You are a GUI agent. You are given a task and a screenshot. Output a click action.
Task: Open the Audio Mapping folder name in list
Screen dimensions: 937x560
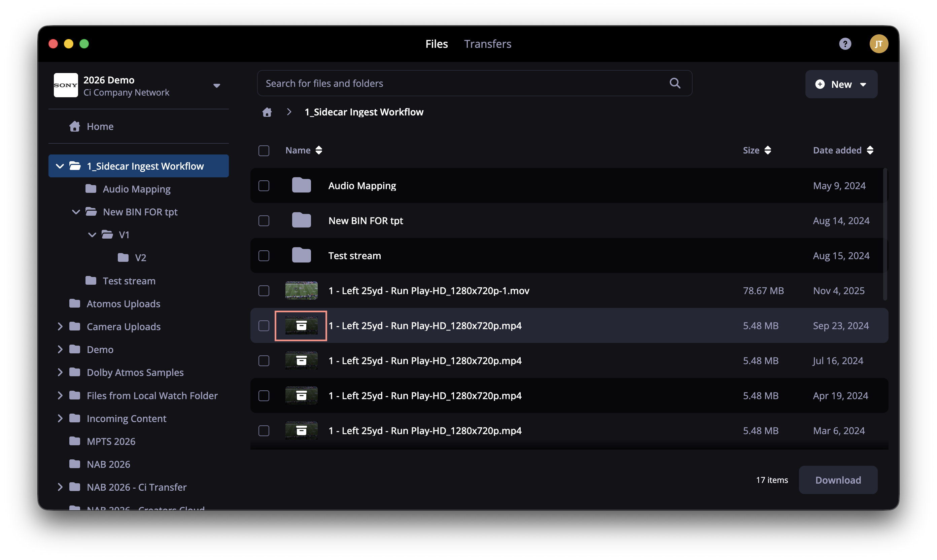tap(362, 186)
